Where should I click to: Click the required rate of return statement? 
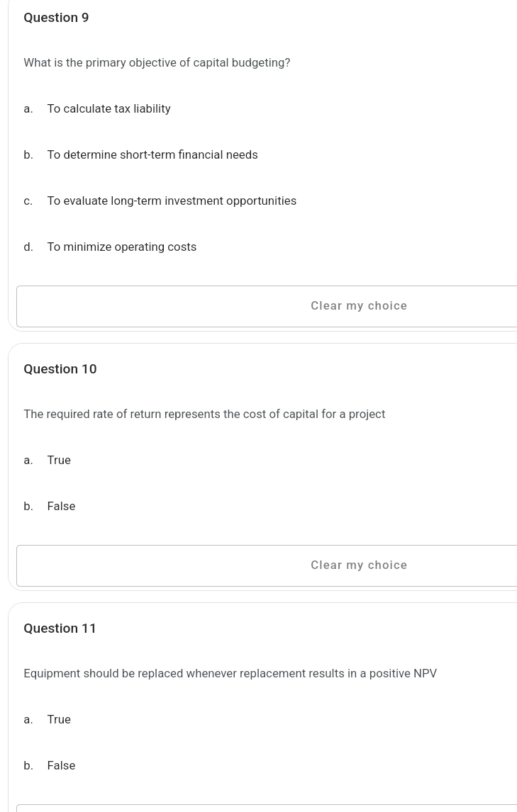(x=204, y=414)
